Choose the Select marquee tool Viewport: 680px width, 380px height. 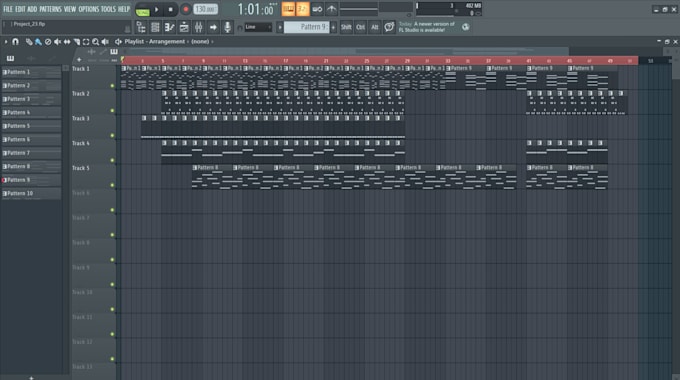(86, 42)
